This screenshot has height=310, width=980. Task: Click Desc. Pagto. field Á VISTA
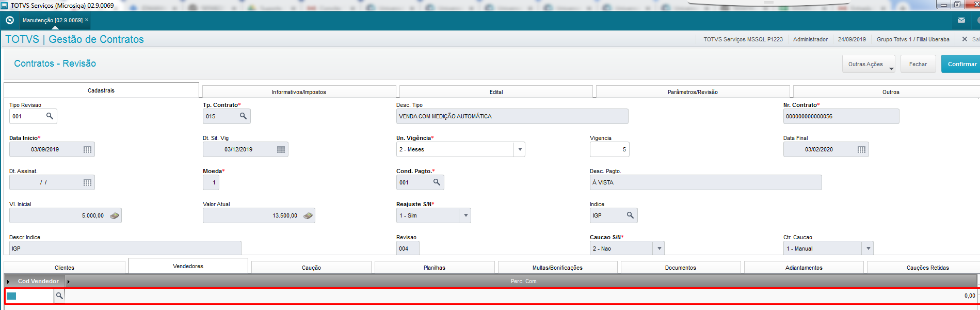706,182
